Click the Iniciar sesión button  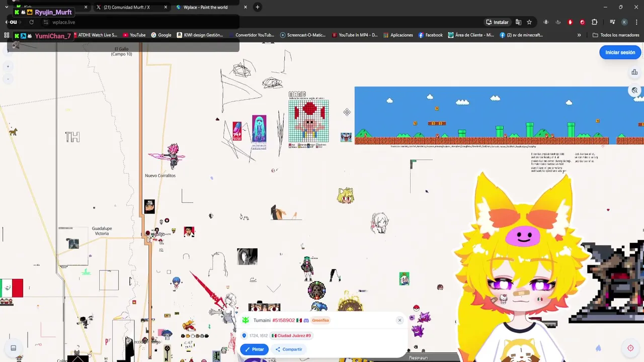point(620,52)
